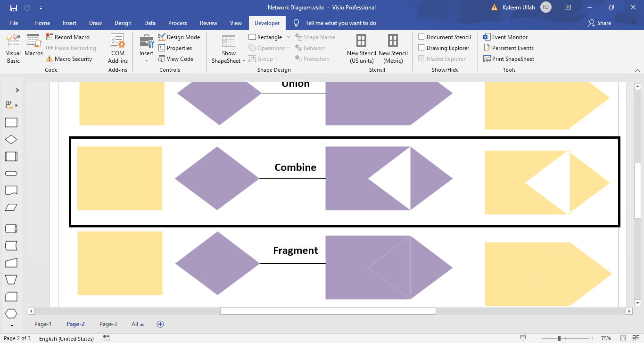Click Persistent Events
The height and width of the screenshot is (343, 644).
point(512,48)
